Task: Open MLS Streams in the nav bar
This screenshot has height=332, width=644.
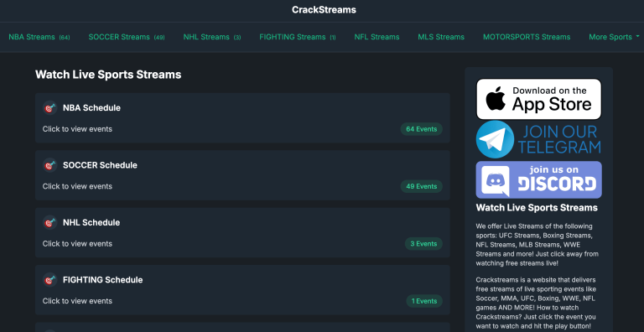Action: pyautogui.click(x=441, y=37)
